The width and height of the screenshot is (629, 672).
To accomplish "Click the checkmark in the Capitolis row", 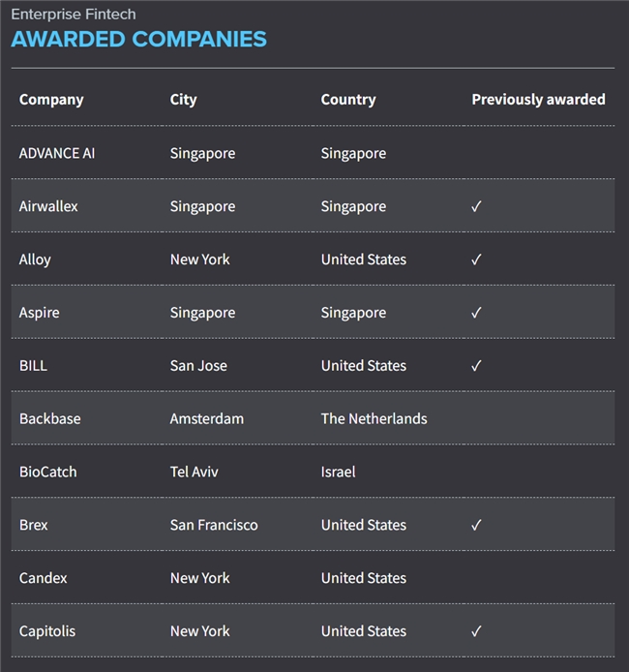I will [476, 631].
